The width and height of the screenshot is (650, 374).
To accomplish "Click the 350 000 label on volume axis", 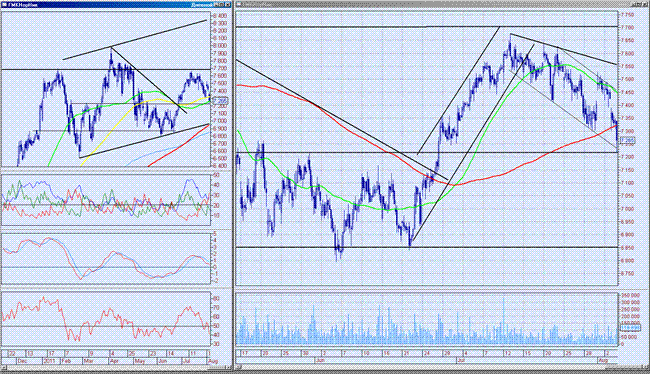I will pos(630,295).
